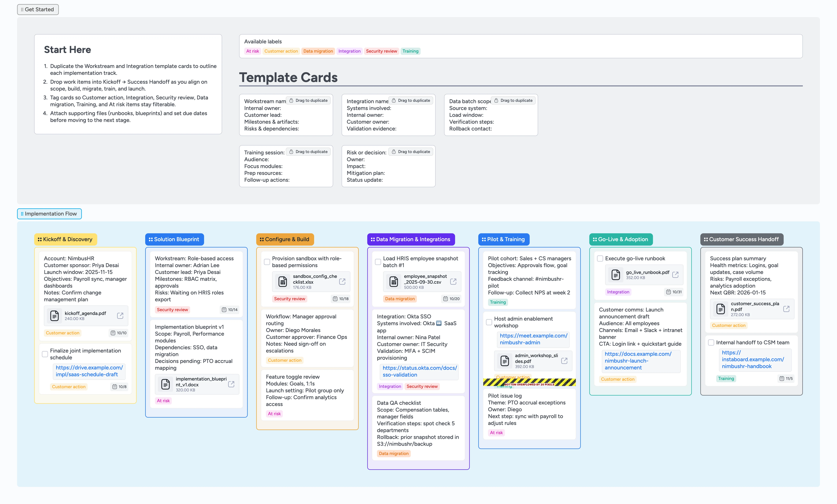Select the Data migration label chip
837x504 pixels.
(x=318, y=51)
